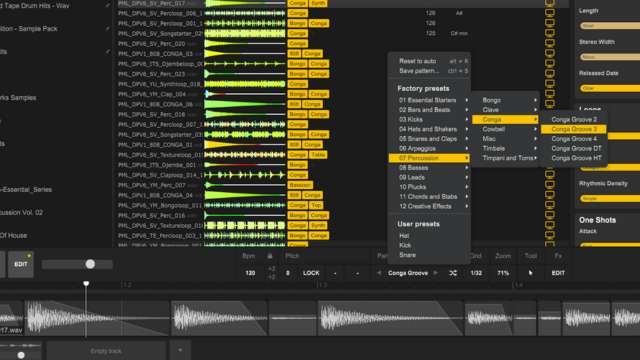Choose Conga Groove 4 preset
Screen dimensions: 640x360
[x=573, y=139]
